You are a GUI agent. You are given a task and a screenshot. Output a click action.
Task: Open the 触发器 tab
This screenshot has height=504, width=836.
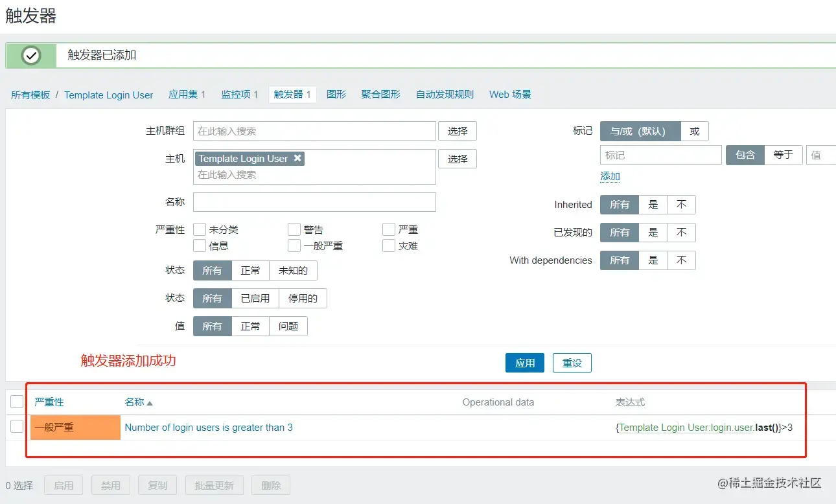pos(292,94)
